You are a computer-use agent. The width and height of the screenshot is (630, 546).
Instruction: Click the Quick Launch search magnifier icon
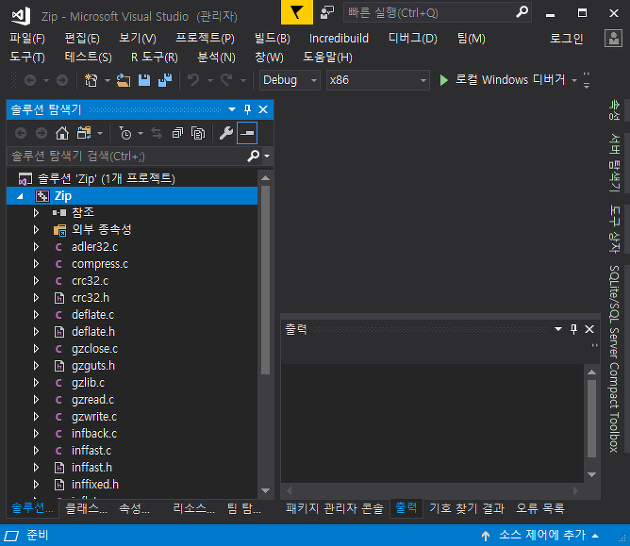coord(522,12)
